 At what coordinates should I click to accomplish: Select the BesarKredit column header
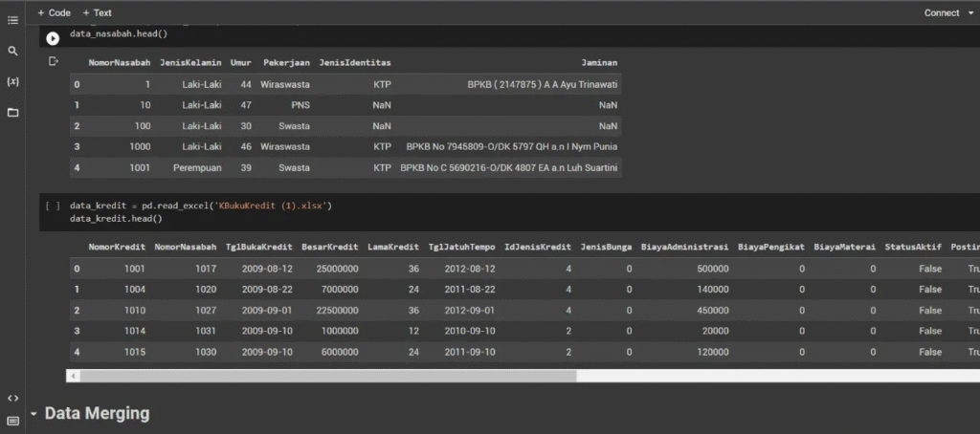[x=329, y=247]
